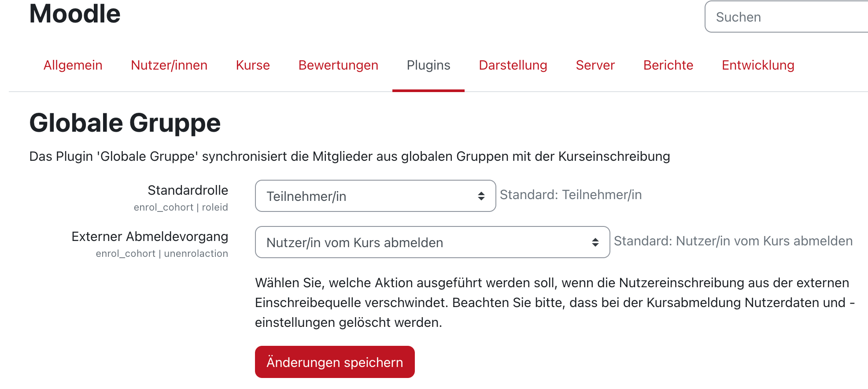Click the Externer Abmeldevorgang field label

(150, 237)
